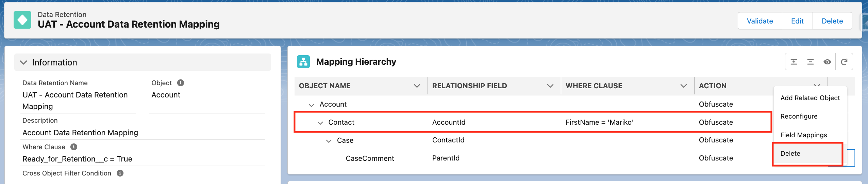The width and height of the screenshot is (868, 184).
Task: Open the Object Name column dropdown
Action: click(417, 86)
